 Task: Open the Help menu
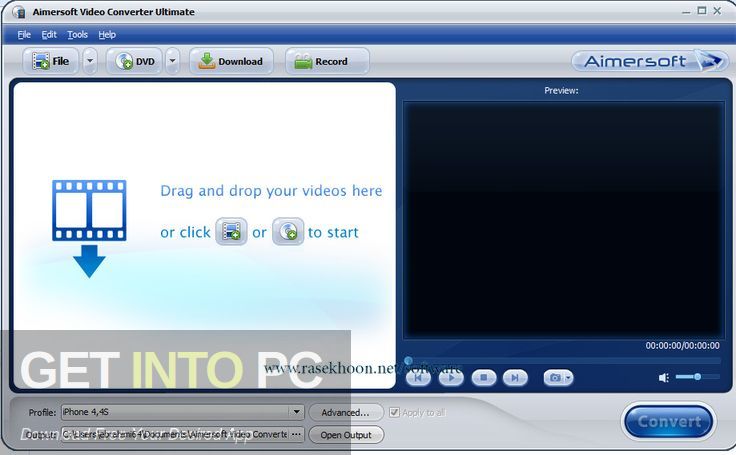107,35
